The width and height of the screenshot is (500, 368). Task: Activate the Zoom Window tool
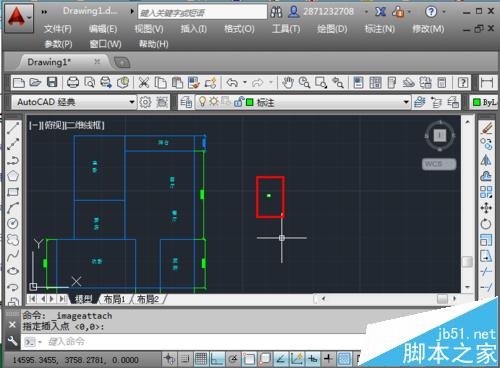pos(321,82)
